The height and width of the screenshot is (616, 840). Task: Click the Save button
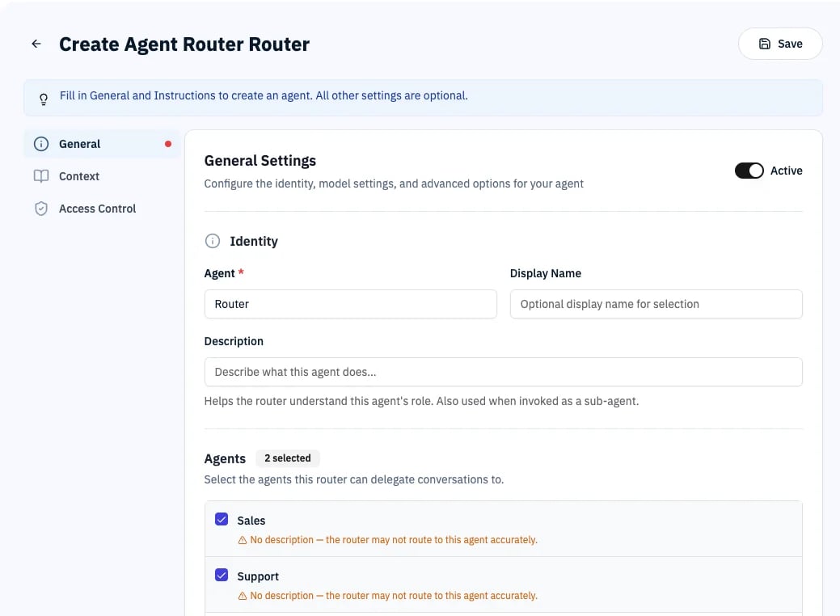tap(780, 44)
